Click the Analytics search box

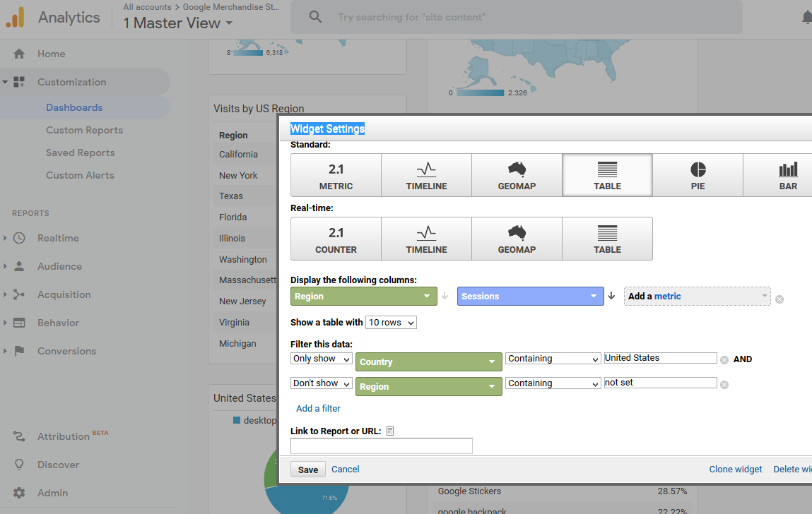point(517,17)
